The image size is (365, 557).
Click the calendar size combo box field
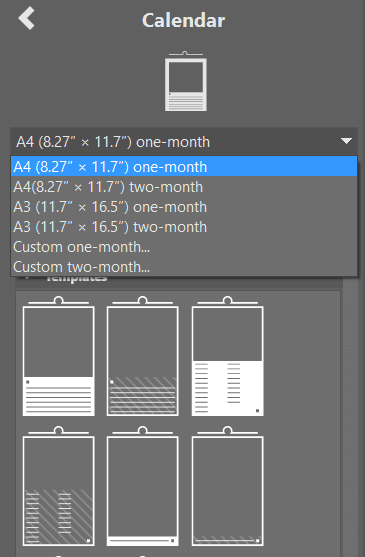[184, 141]
